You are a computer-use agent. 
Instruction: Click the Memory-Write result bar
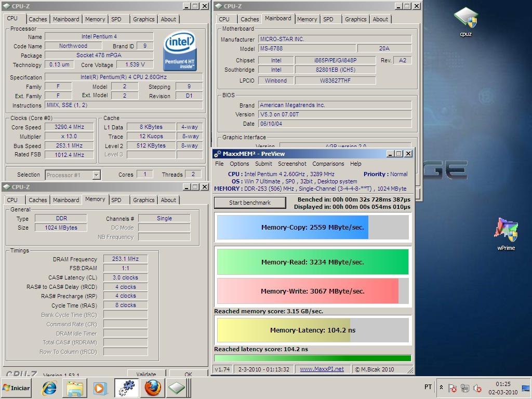[312, 291]
